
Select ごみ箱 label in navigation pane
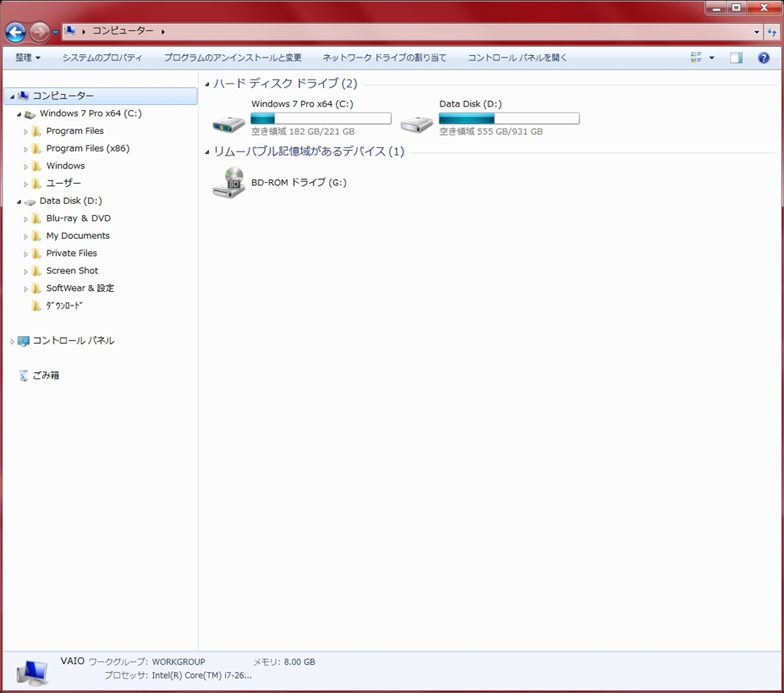(46, 375)
